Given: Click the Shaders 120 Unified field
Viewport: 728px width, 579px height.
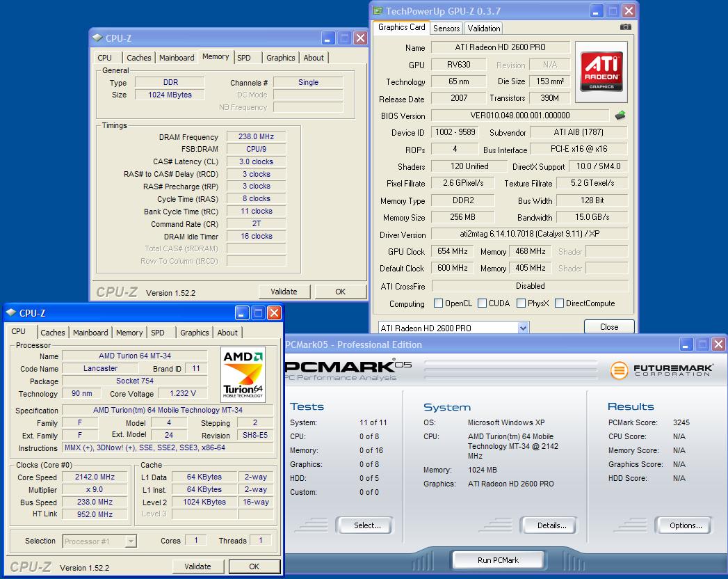Looking at the screenshot, I should [x=469, y=166].
